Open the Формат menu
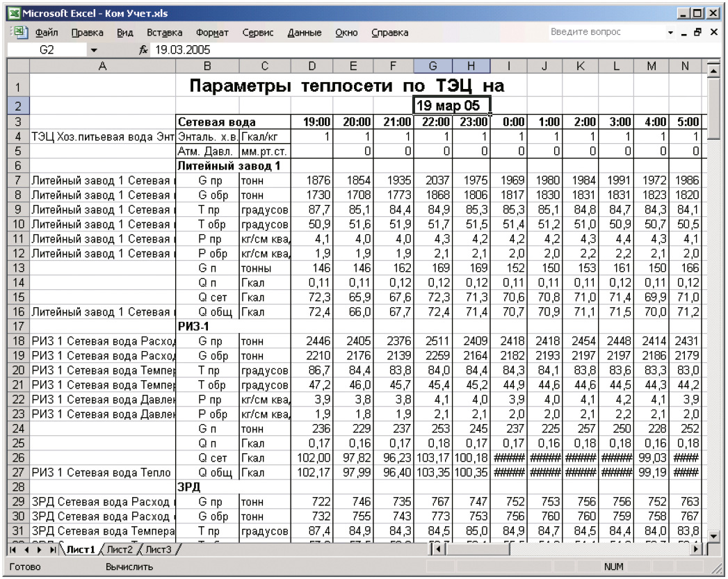The width and height of the screenshot is (728, 579). tap(212, 33)
